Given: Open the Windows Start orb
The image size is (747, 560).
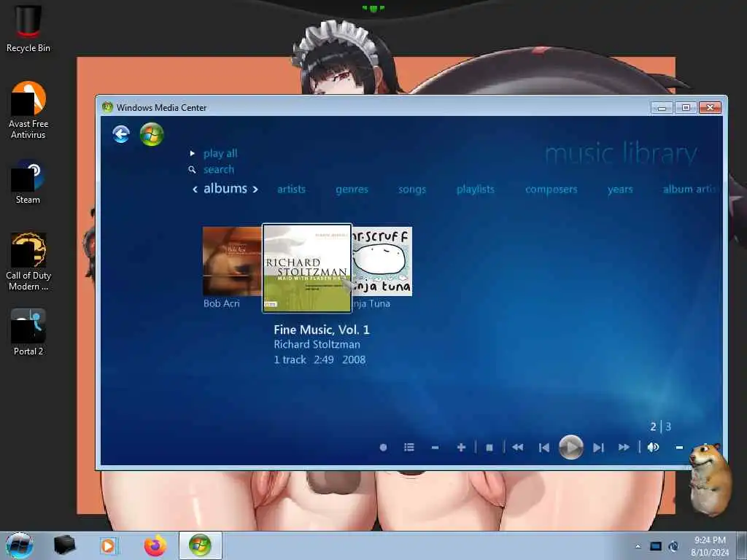Looking at the screenshot, I should click(x=20, y=545).
